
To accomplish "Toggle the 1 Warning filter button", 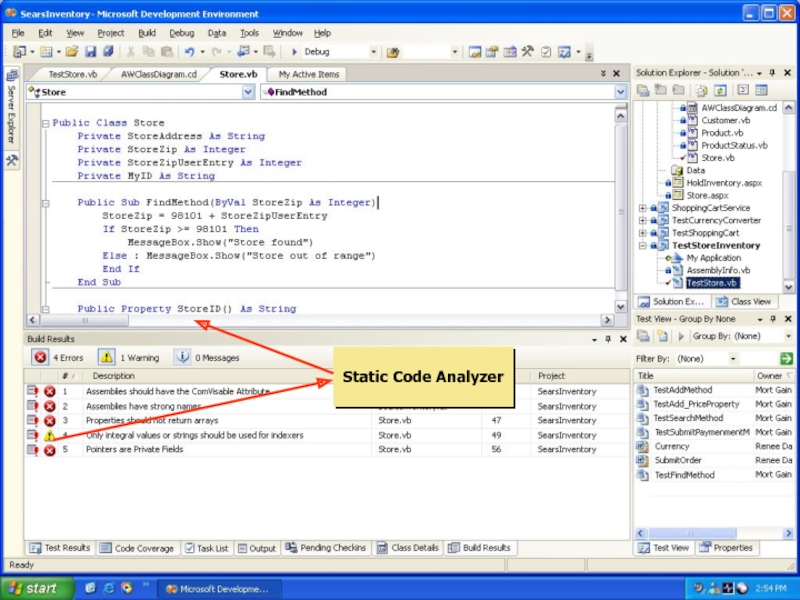I will click(x=129, y=357).
